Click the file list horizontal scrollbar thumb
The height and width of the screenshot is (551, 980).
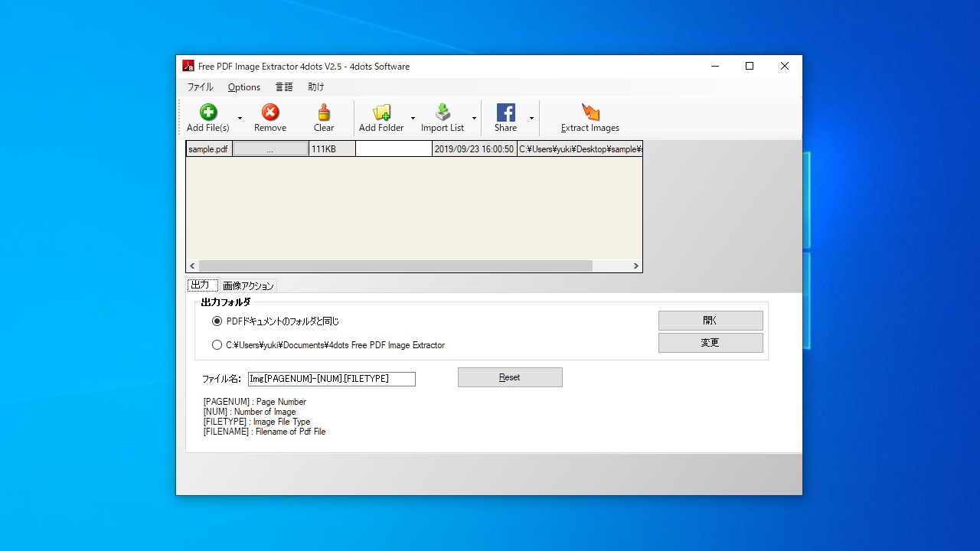(395, 266)
